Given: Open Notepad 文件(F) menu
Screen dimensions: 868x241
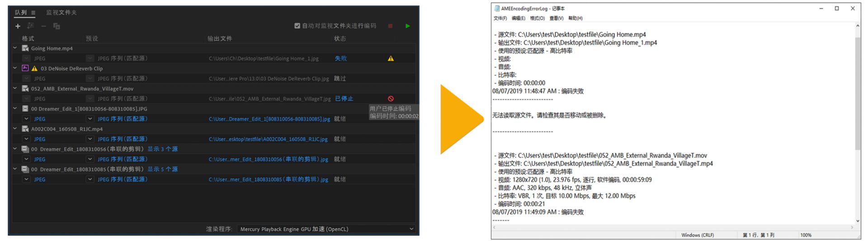Looking at the screenshot, I should point(500,18).
